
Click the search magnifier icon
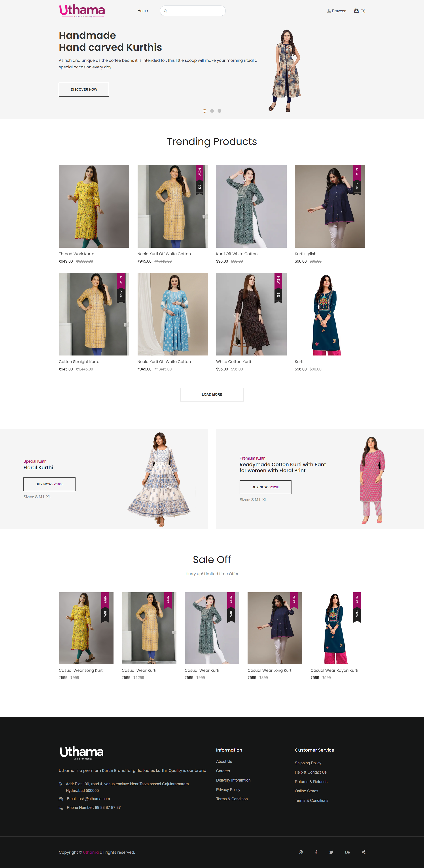click(166, 11)
